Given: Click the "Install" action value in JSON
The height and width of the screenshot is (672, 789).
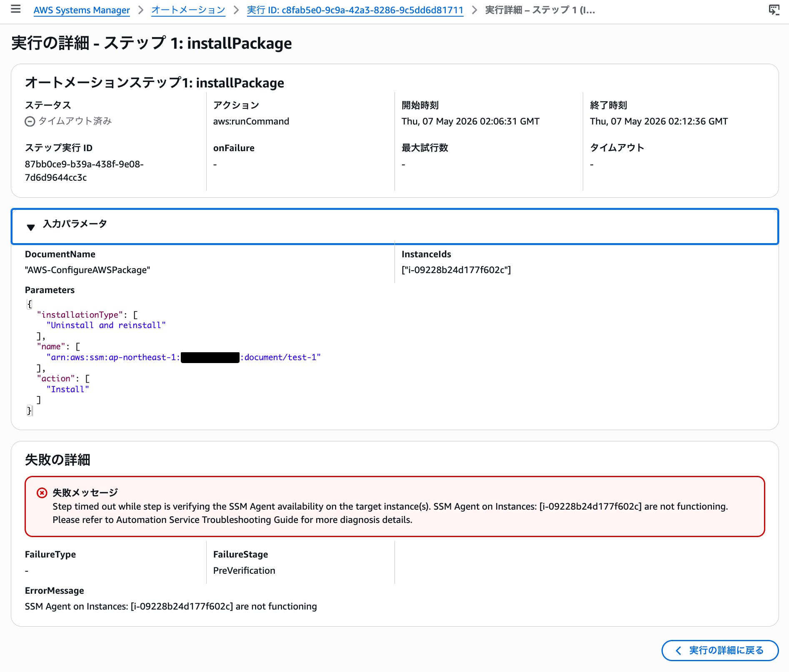Looking at the screenshot, I should click(x=68, y=389).
